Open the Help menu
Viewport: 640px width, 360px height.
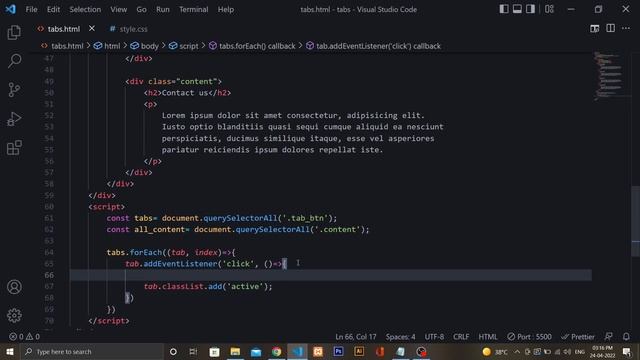pos(226,9)
